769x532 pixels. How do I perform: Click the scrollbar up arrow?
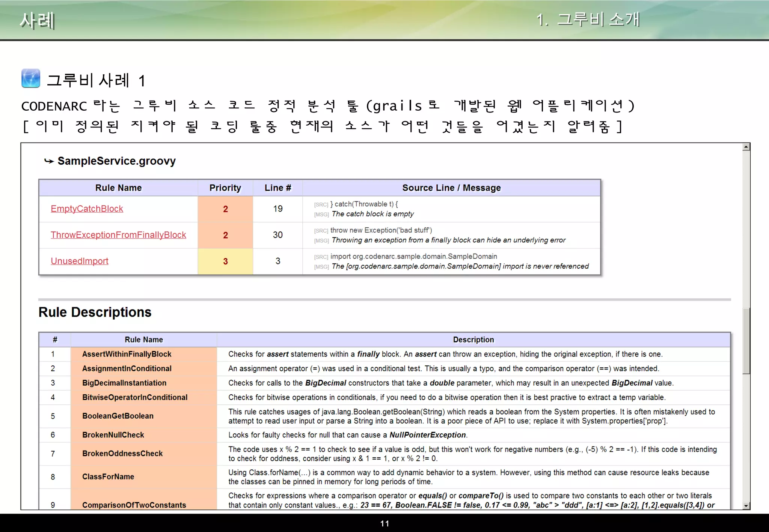(746, 147)
